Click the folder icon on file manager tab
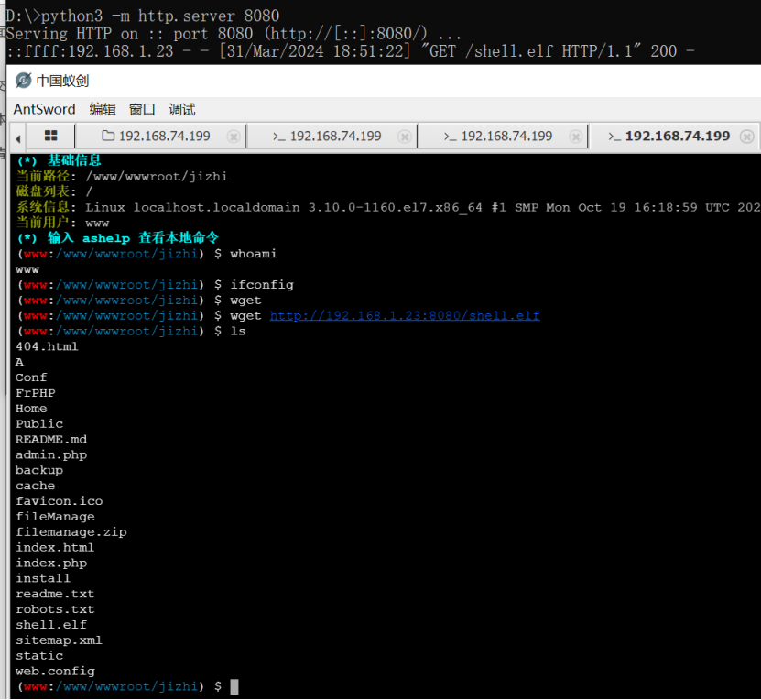This screenshot has height=700, width=761. tap(108, 136)
